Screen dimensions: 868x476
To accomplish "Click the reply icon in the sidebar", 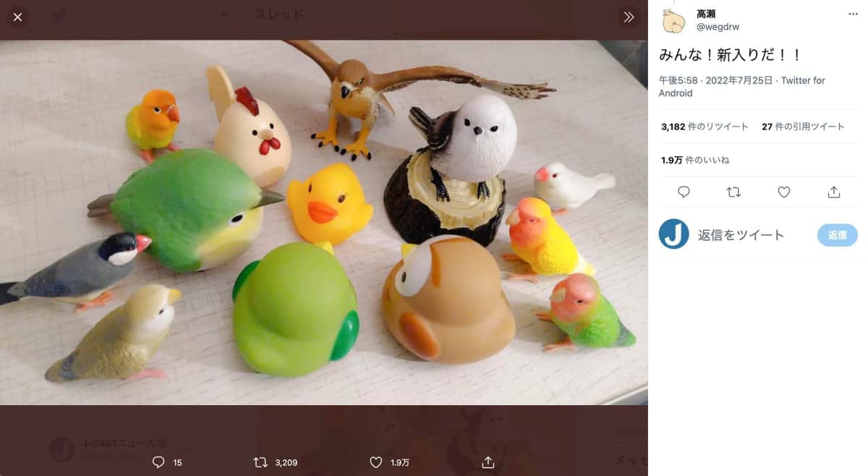I will tap(684, 192).
